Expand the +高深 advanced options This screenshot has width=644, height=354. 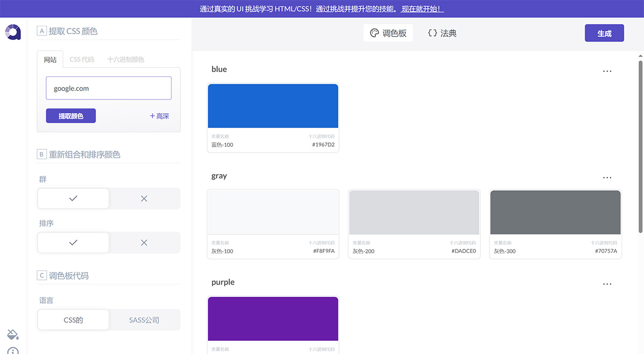pos(159,115)
